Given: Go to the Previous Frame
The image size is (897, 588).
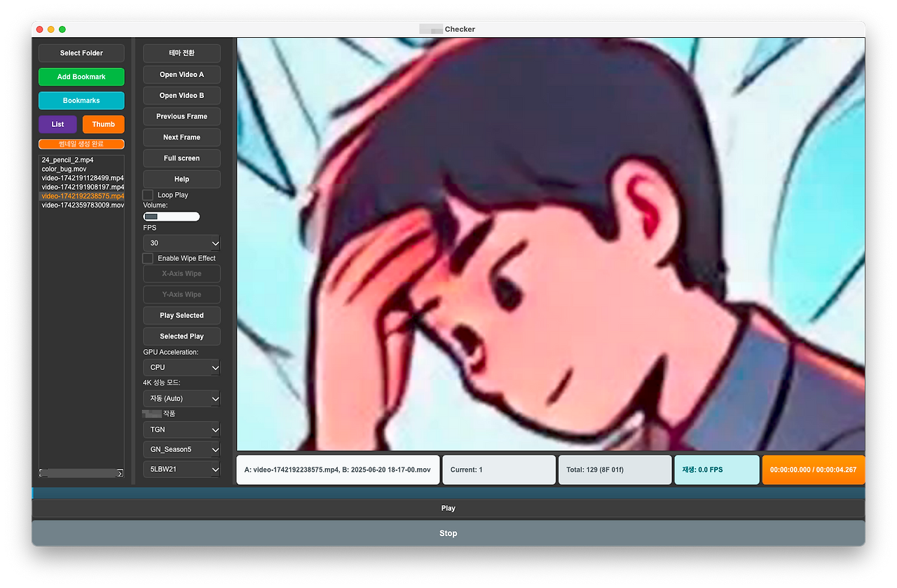Looking at the screenshot, I should 182,116.
